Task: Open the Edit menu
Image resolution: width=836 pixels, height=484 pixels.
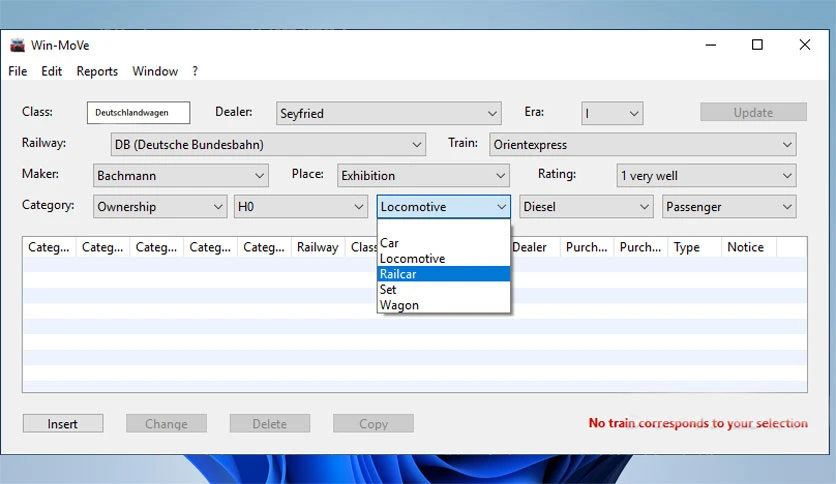Action: [52, 71]
